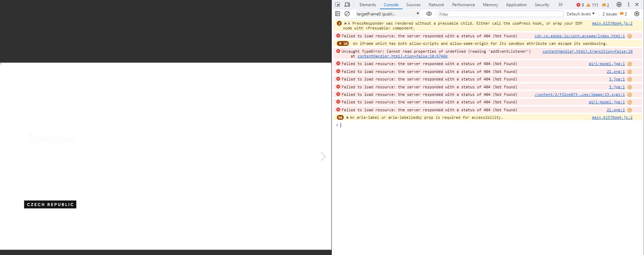Viewport: 644px width, 255px height.
Task: Open the Default levels dropdown
Action: tap(580, 14)
